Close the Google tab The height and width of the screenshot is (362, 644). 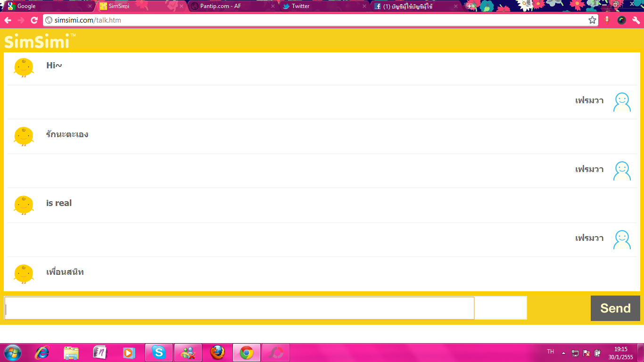coord(90,6)
